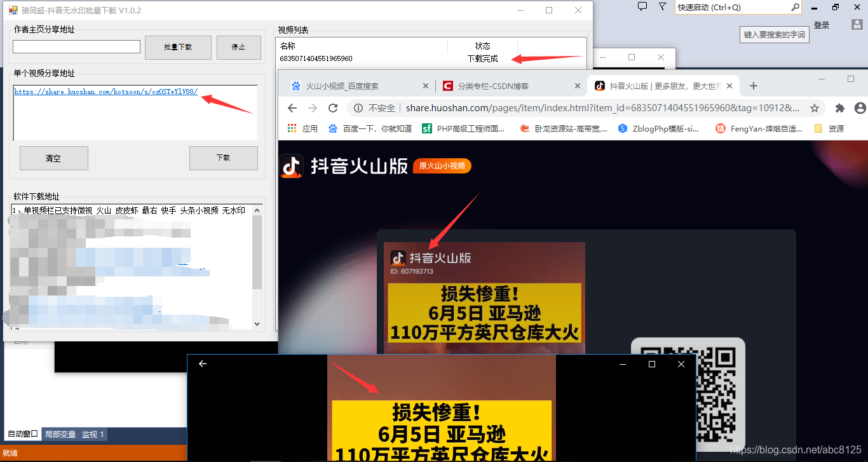This screenshot has height=462, width=868.
Task: Open the Chrome extensions puzzle icon
Action: click(x=839, y=108)
